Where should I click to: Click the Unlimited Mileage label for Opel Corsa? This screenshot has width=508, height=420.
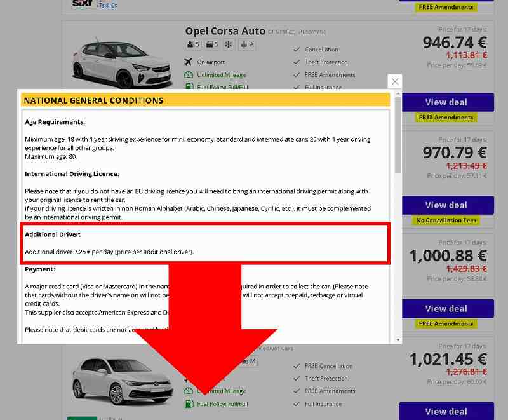222,75
